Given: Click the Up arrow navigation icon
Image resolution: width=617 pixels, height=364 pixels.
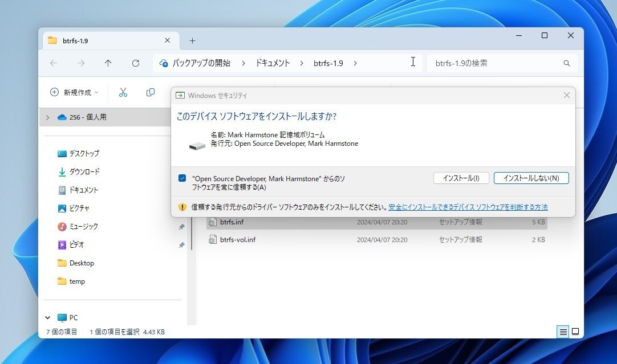Looking at the screenshot, I should coord(108,63).
